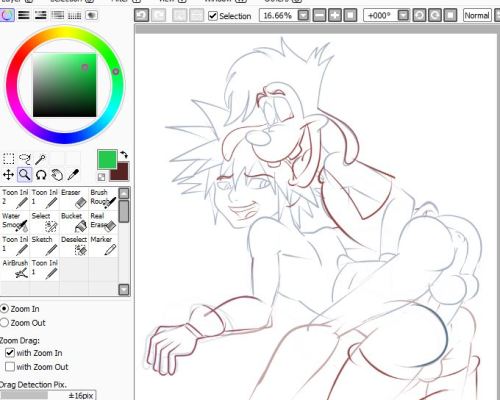Rotate the view counterclockwise
This screenshot has height=400, width=500.
(x=419, y=16)
